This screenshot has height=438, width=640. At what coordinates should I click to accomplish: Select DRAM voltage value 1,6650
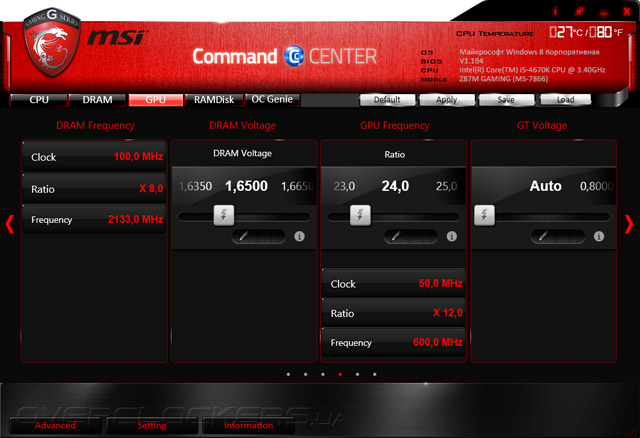[x=298, y=187]
